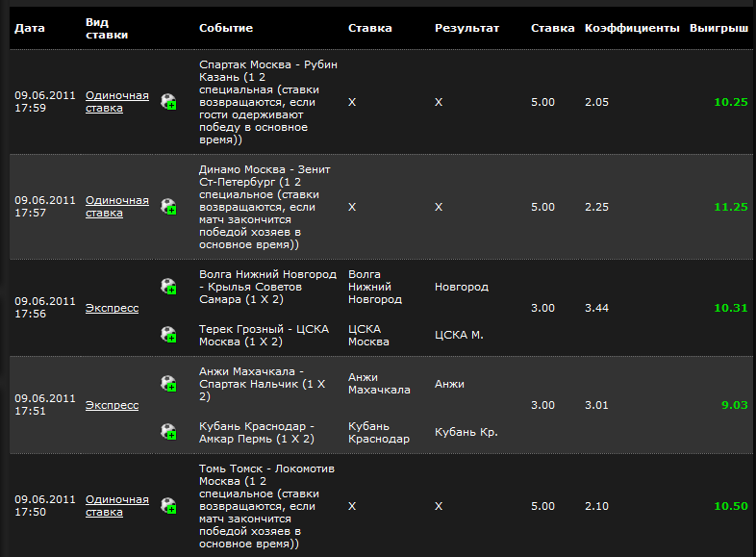Click the Результат column header

click(x=466, y=28)
